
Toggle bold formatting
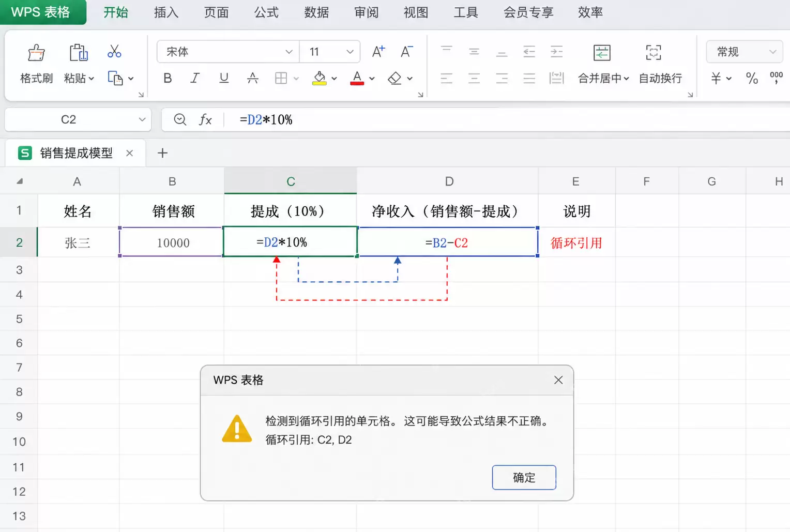click(168, 78)
